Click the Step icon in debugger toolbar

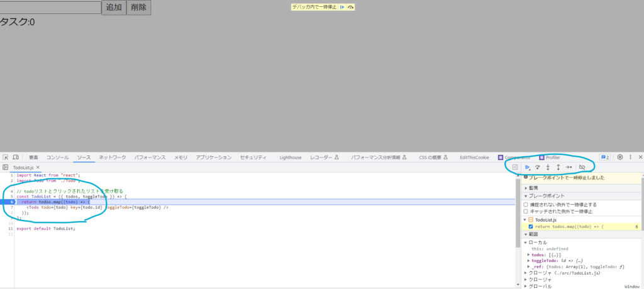(569, 167)
